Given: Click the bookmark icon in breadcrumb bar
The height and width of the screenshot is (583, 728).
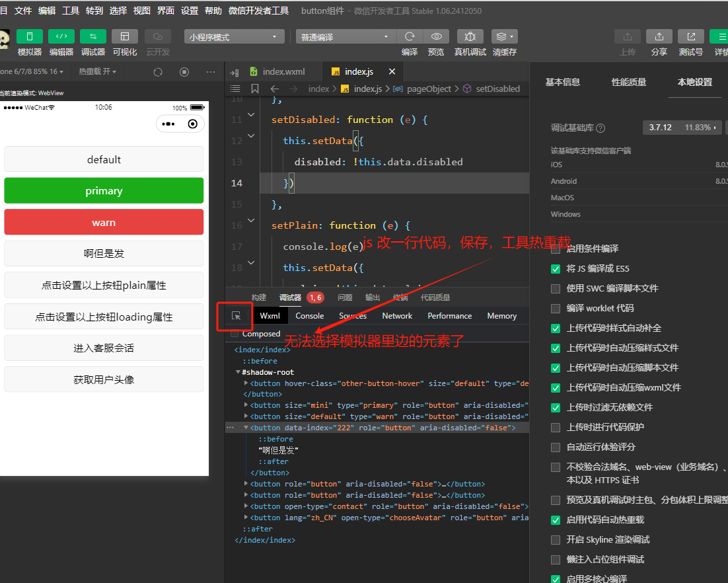Looking at the screenshot, I should tap(255, 89).
